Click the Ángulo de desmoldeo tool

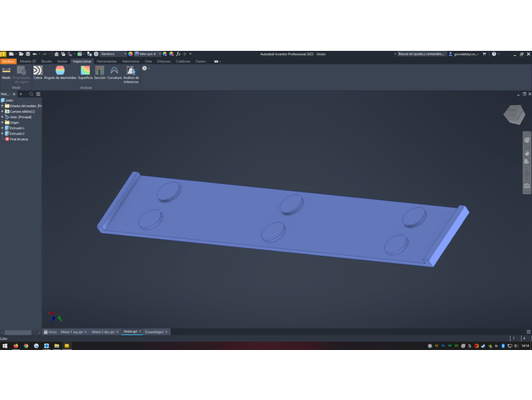(x=60, y=72)
